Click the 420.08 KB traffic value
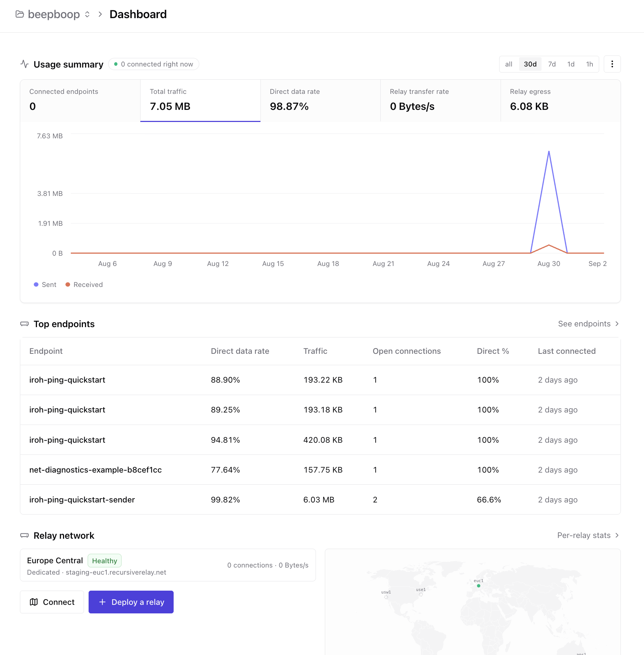644x655 pixels. pos(323,440)
